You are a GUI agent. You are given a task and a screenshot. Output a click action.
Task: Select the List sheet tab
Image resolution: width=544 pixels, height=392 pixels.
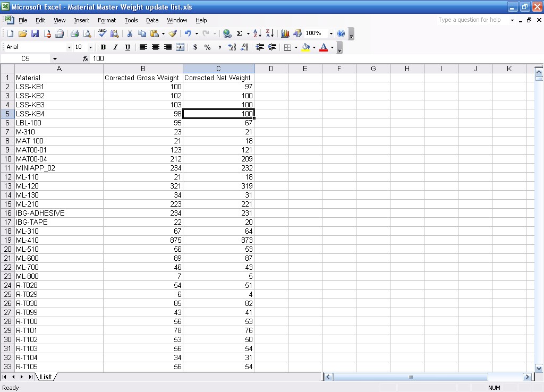point(46,377)
